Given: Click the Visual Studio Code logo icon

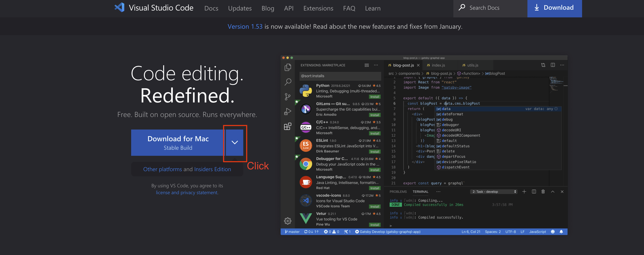Looking at the screenshot, I should (x=119, y=7).
